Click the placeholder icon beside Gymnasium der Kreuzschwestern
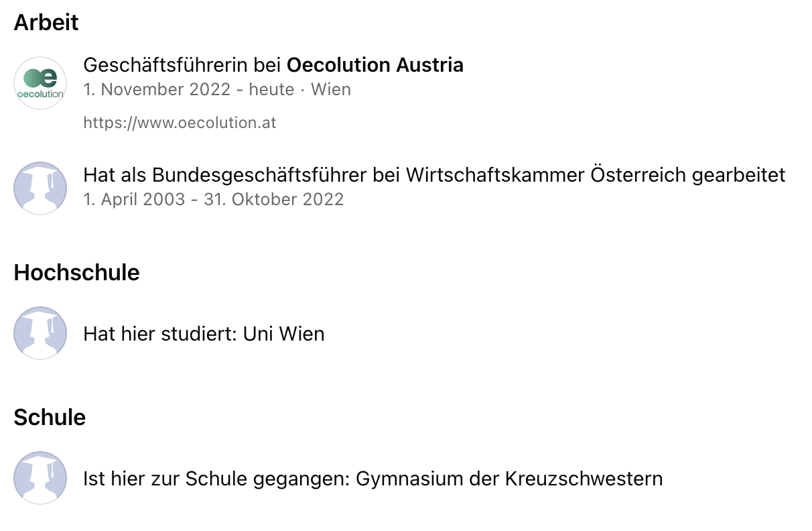This screenshot has height=531, width=812. [x=40, y=478]
